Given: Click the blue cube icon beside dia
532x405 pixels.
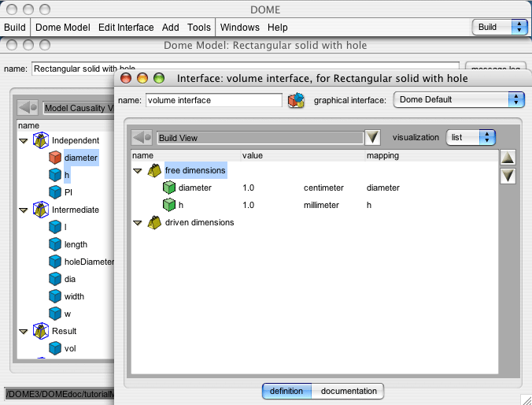Looking at the screenshot, I should pos(55,279).
